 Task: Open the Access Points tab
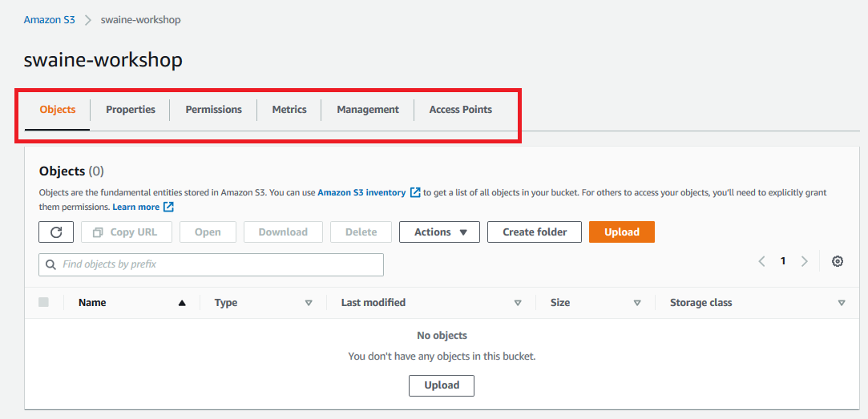461,110
